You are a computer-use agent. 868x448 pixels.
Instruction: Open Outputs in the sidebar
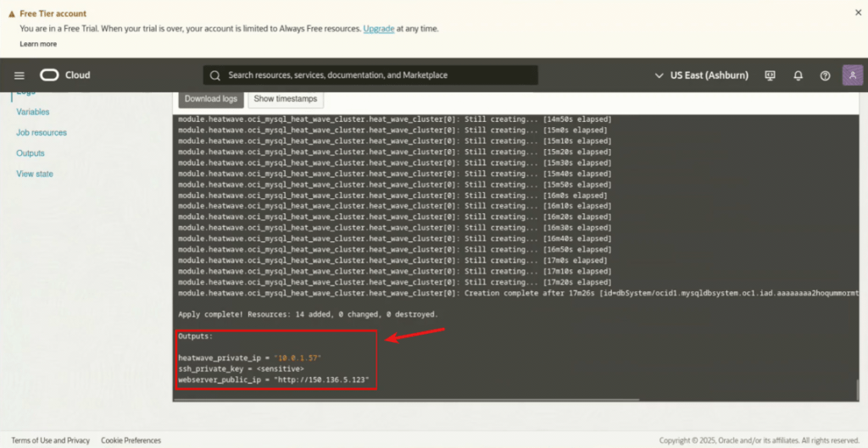31,153
